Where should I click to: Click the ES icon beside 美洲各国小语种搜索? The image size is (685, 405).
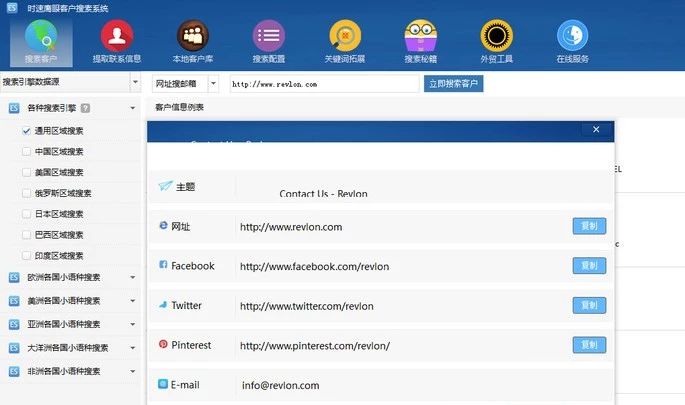click(14, 301)
